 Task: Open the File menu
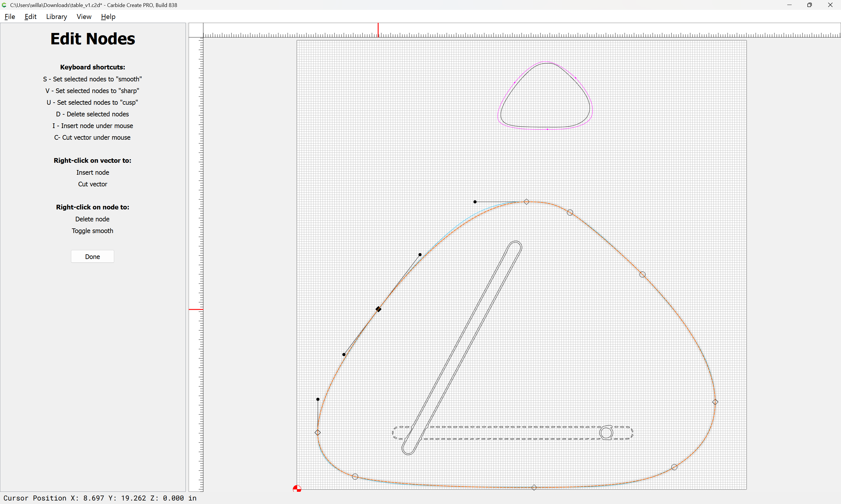pyautogui.click(x=10, y=17)
